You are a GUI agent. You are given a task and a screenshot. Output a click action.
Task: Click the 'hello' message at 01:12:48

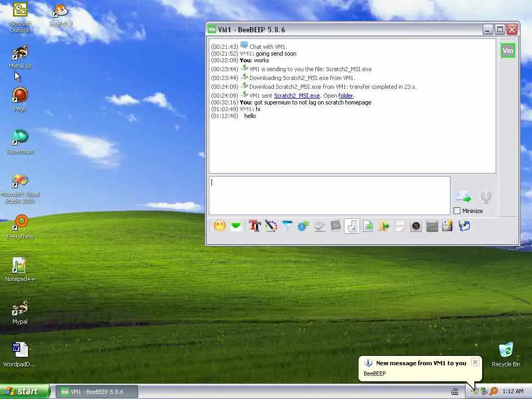click(250, 116)
